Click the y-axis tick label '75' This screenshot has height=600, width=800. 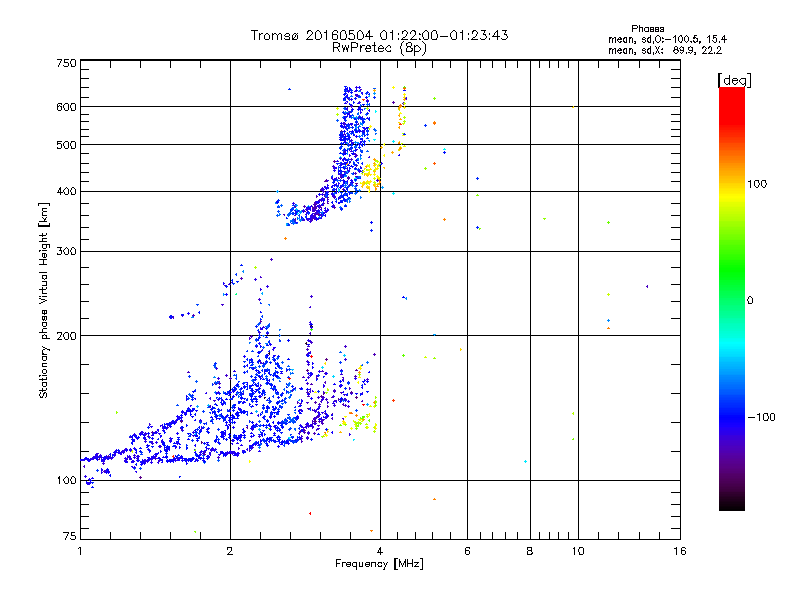pos(70,536)
